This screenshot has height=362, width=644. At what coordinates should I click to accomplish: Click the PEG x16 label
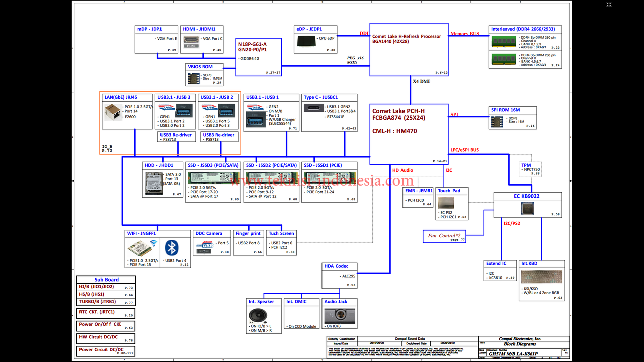[x=355, y=58]
